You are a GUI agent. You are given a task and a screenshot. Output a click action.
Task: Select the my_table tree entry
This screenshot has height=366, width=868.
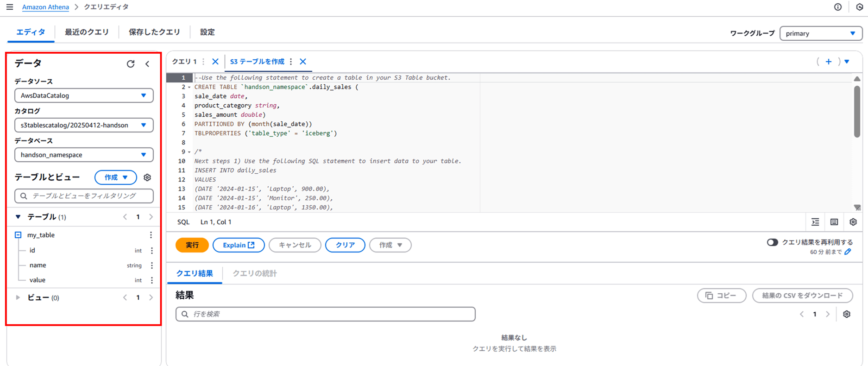[41, 235]
